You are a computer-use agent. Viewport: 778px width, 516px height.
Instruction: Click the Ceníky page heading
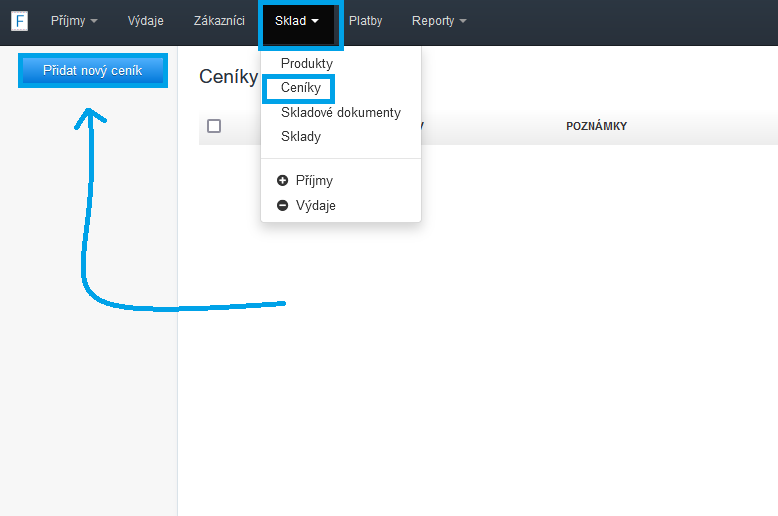[229, 77]
